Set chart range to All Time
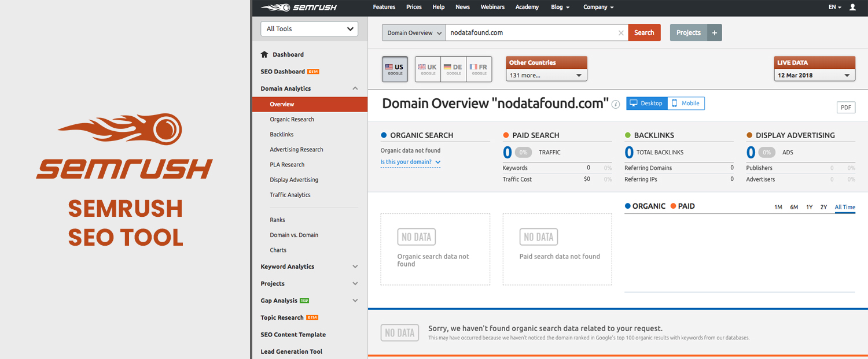868x359 pixels. pos(845,208)
